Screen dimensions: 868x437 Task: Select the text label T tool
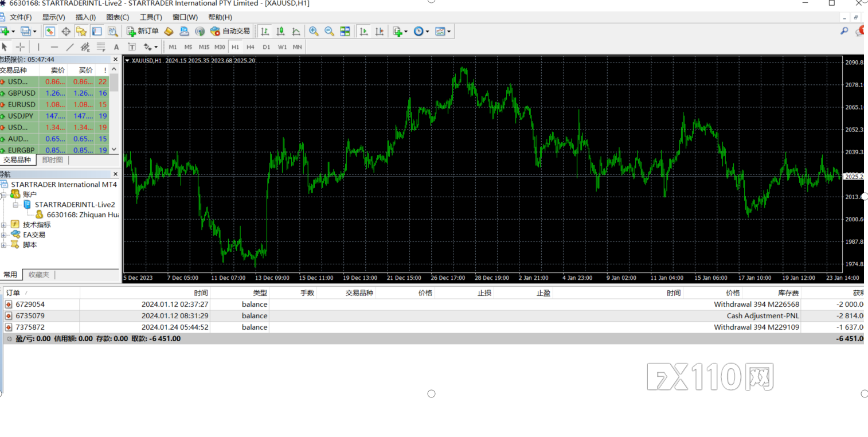(132, 47)
